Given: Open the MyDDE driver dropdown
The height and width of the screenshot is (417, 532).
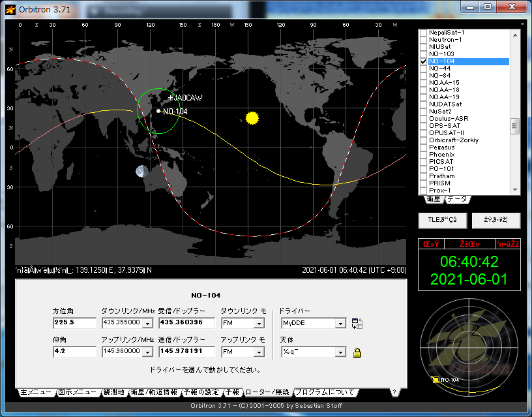Looking at the screenshot, I should click(340, 323).
